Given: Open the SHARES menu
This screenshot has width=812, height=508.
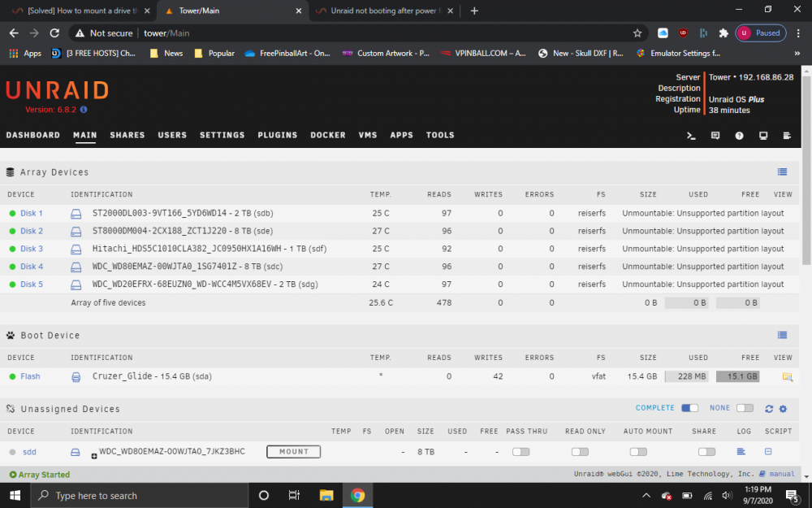Looking at the screenshot, I should [127, 135].
